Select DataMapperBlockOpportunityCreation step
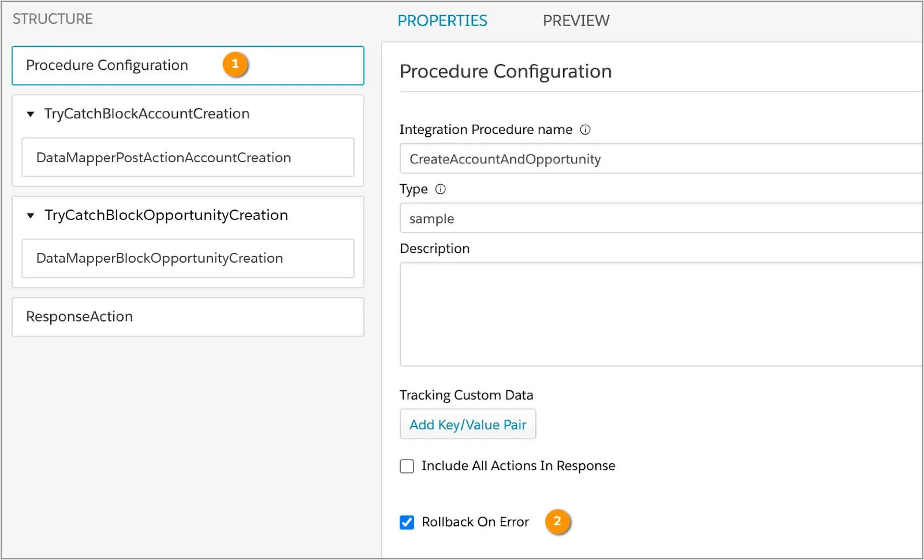The image size is (924, 560). pyautogui.click(x=188, y=258)
